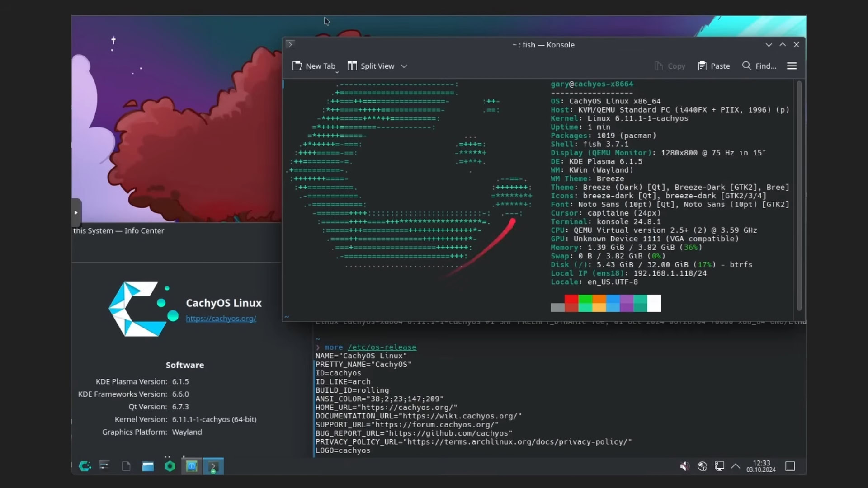Open https://cachyos.org/ website link

point(221,318)
